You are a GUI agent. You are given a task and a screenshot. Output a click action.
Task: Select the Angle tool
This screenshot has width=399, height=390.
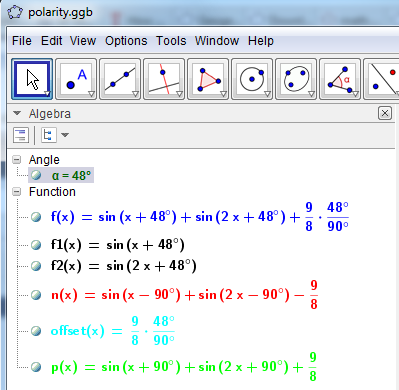340,79
